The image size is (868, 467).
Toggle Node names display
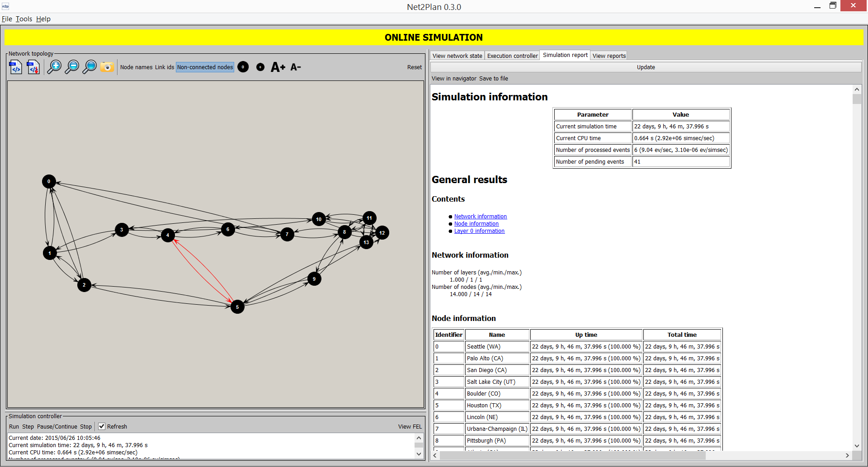[x=136, y=67]
